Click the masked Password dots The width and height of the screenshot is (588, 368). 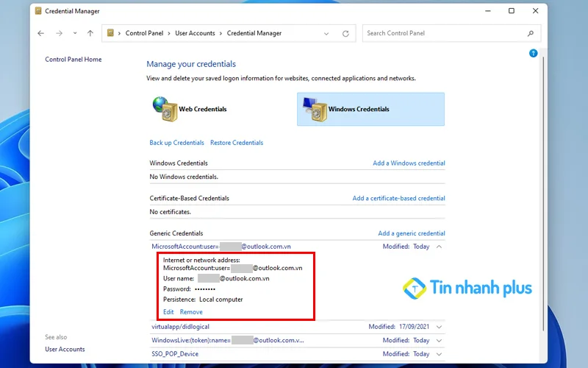[x=205, y=289]
